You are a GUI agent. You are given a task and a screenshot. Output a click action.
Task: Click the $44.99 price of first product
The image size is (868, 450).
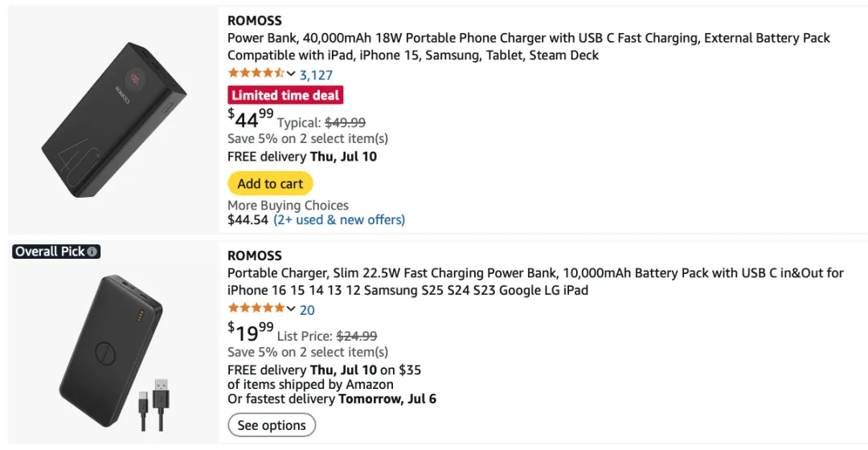(251, 120)
